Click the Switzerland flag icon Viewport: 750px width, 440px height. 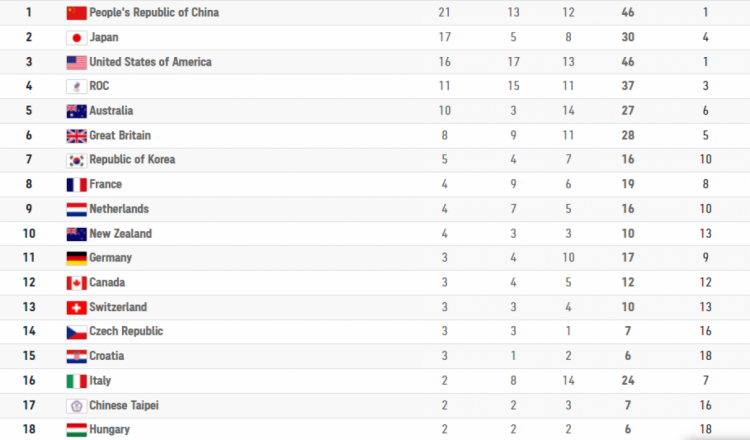(x=77, y=308)
